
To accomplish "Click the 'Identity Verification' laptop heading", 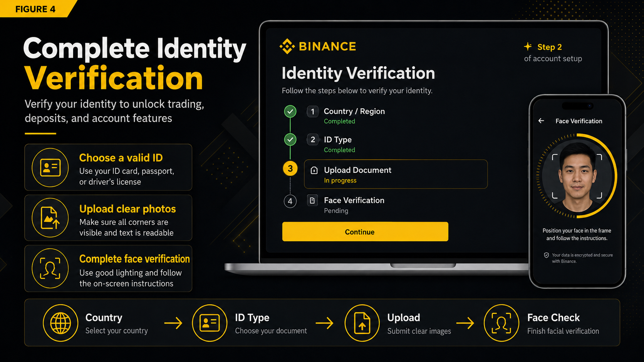I will point(358,73).
